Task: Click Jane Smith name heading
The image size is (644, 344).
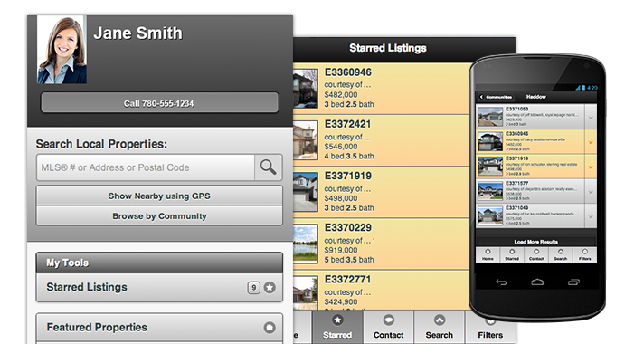Action: [x=137, y=33]
